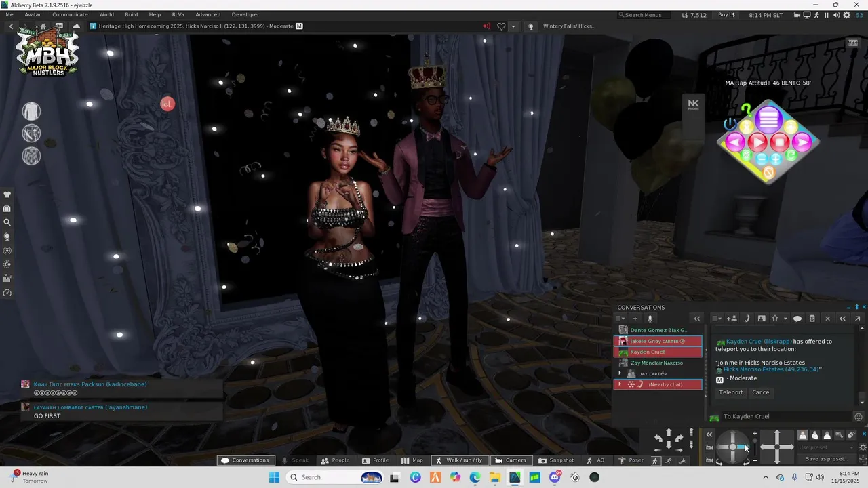Collapse the conversations list with double chevron

(x=696, y=319)
